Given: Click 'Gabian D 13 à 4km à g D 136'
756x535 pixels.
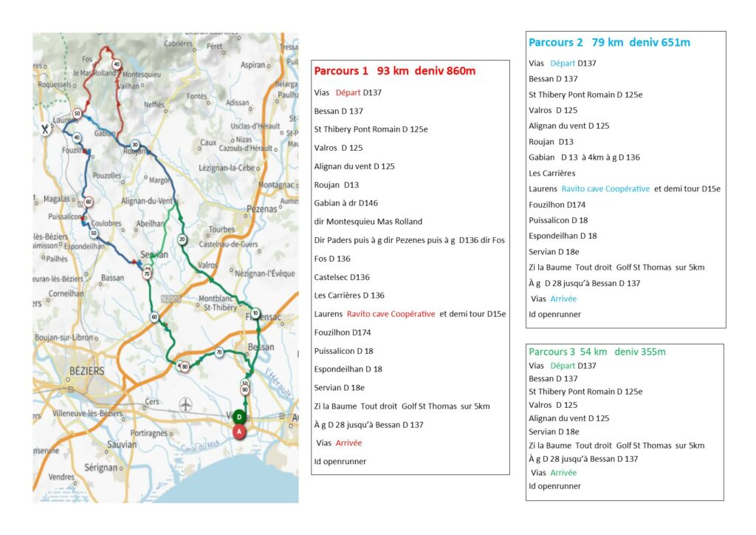Looking at the screenshot, I should click(585, 157).
